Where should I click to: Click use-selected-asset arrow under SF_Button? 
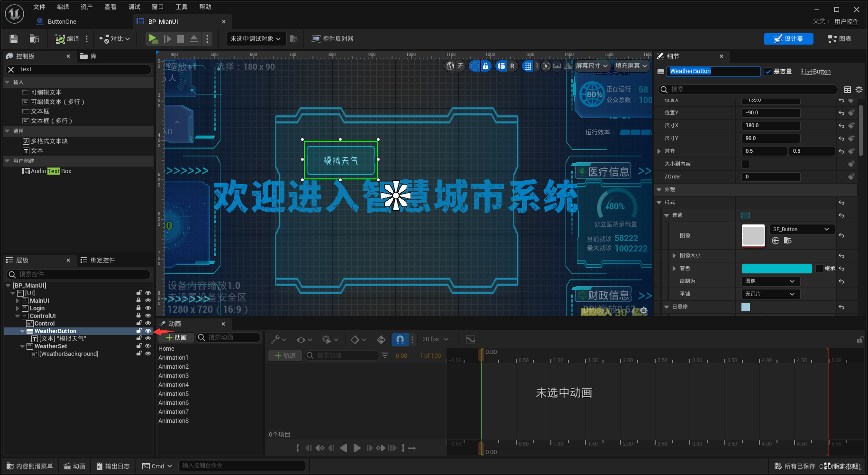coord(776,241)
